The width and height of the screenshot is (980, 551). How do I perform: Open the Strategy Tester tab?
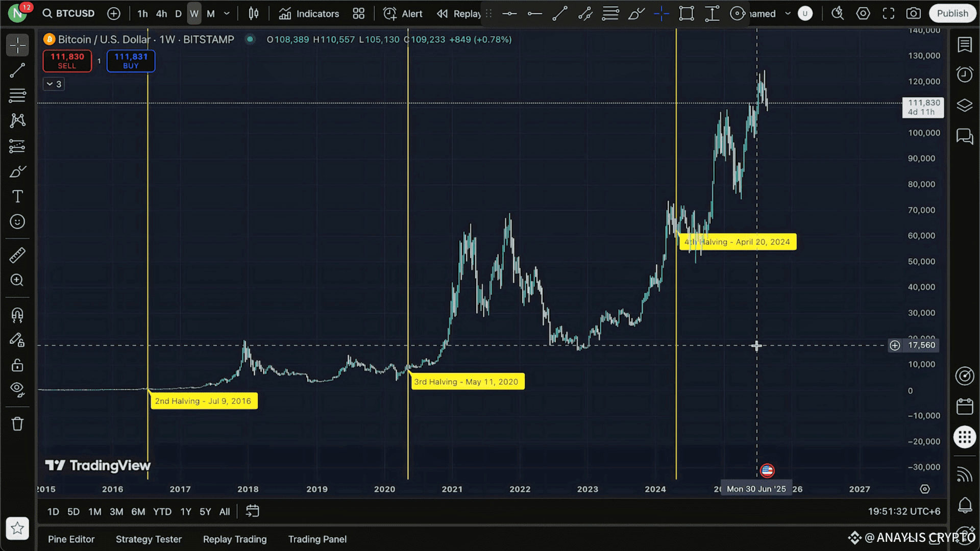point(149,539)
